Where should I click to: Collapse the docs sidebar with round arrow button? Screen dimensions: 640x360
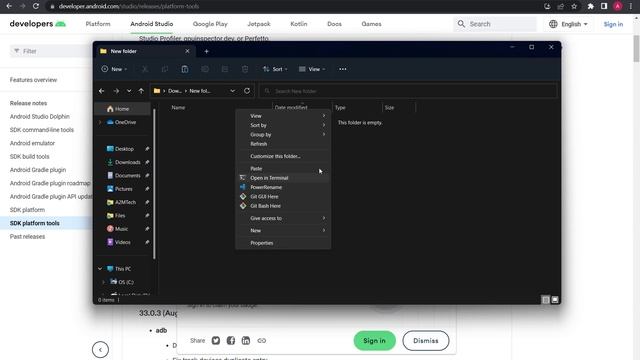[100, 349]
